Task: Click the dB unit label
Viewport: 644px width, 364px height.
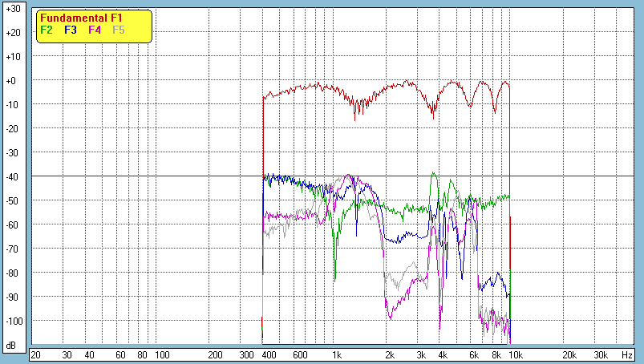Action: [x=12, y=345]
